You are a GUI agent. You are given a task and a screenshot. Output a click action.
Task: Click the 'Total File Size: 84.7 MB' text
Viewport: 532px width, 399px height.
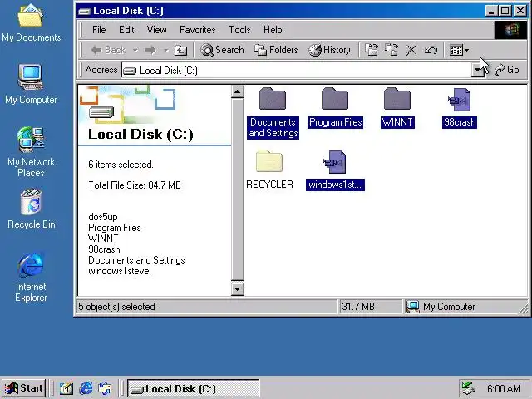tap(135, 185)
